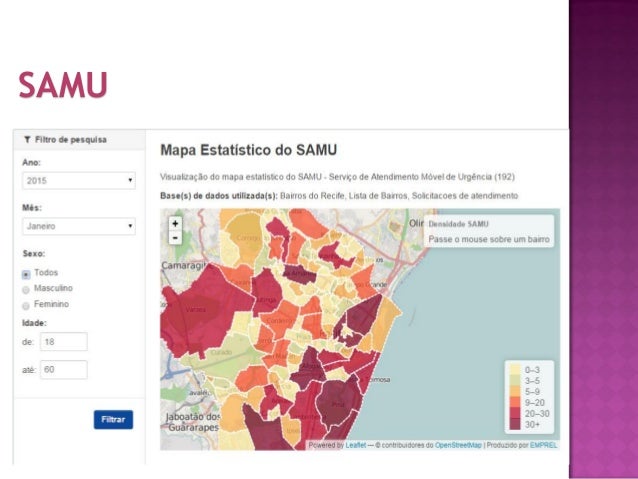Screen dimensions: 638x479
Task: Click 'Passe o mouse sobre um bairro' text
Action: coord(489,239)
